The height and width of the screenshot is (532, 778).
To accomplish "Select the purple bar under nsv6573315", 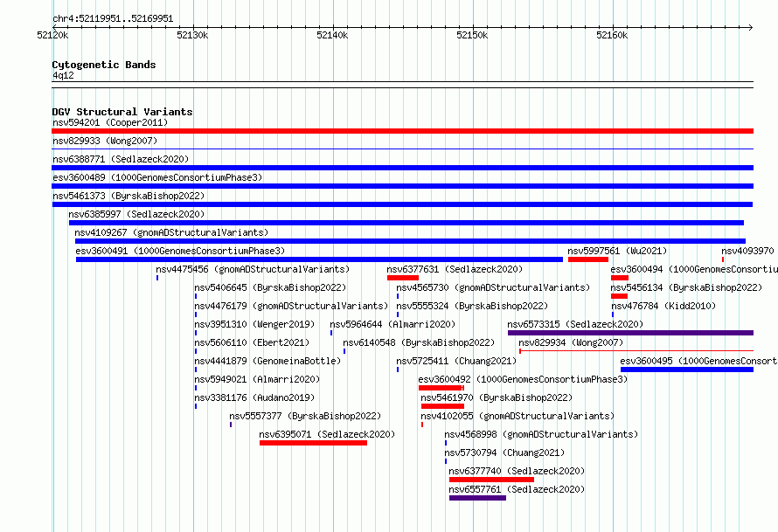I will 630,333.
